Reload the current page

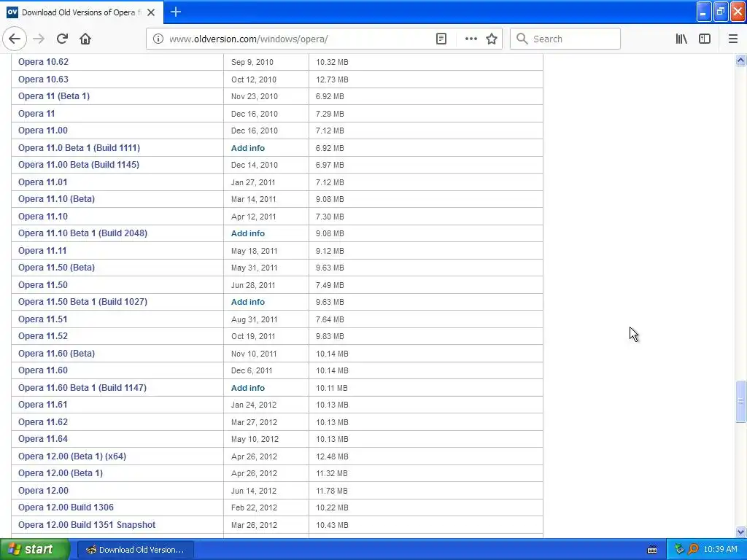click(x=62, y=39)
